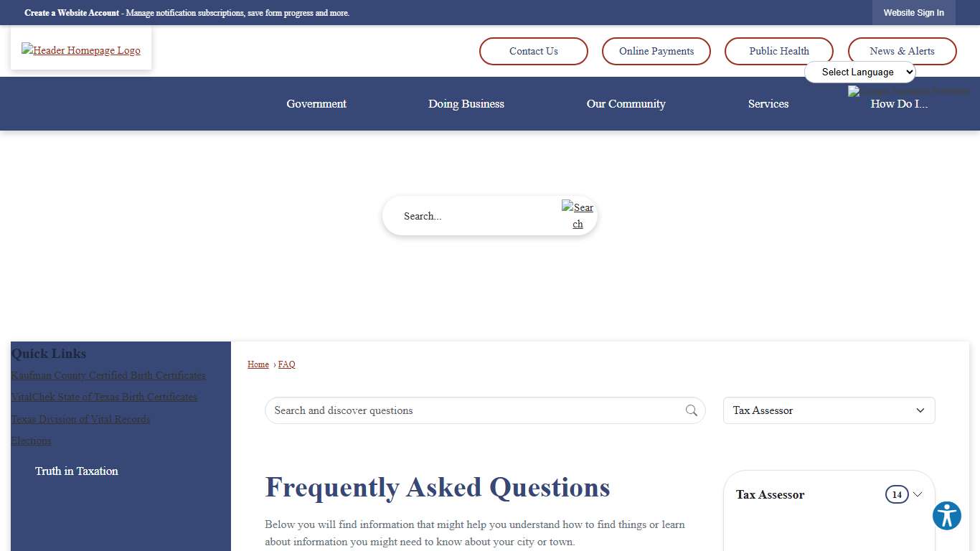Open News & Alerts

902,51
